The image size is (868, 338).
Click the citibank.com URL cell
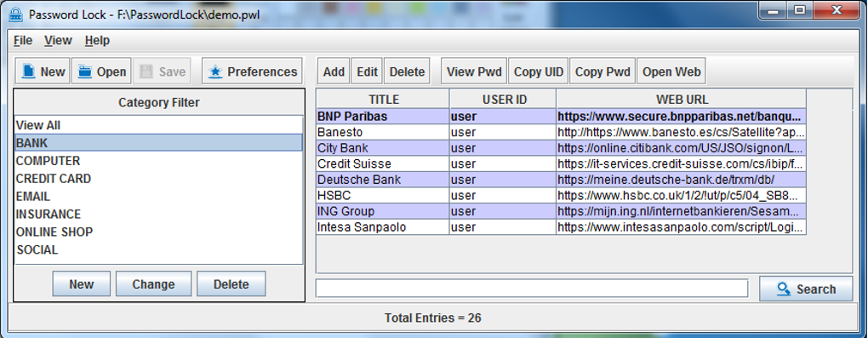[x=682, y=148]
